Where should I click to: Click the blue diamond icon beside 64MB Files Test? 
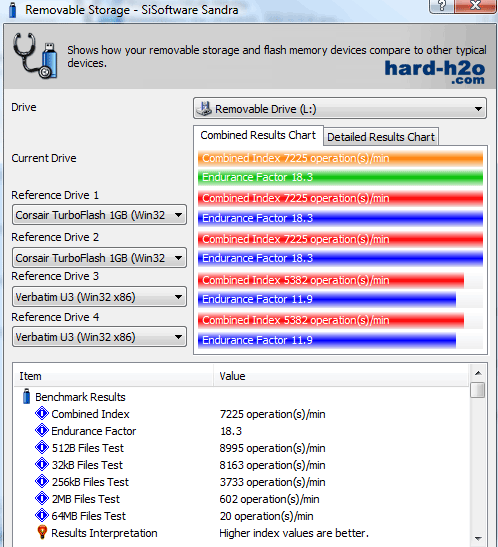42,516
